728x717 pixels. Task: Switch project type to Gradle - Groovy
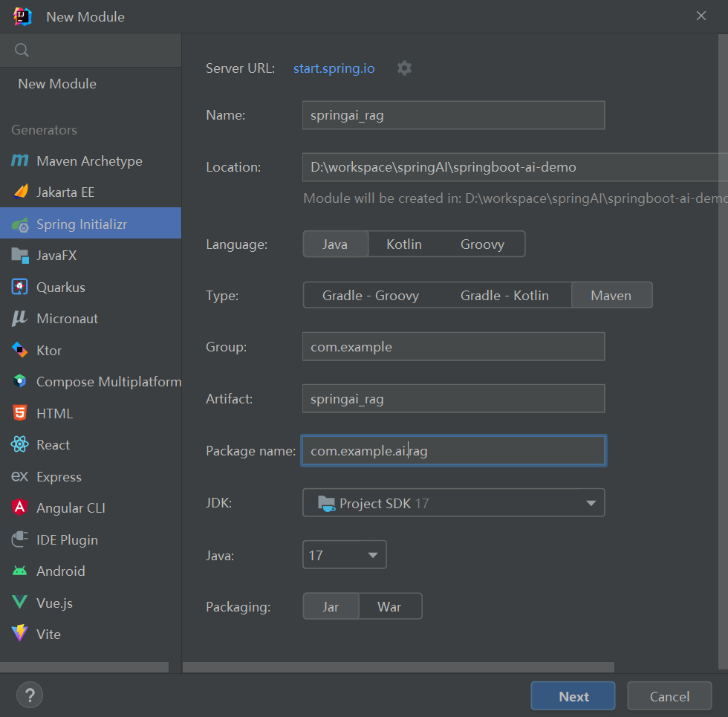371,296
